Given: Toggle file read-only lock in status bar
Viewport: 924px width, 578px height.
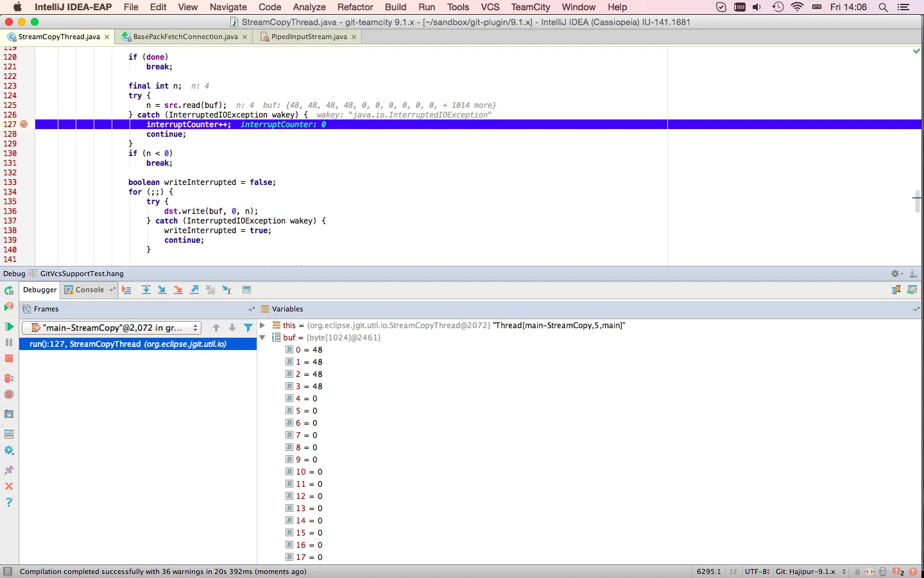Looking at the screenshot, I should pos(857,572).
